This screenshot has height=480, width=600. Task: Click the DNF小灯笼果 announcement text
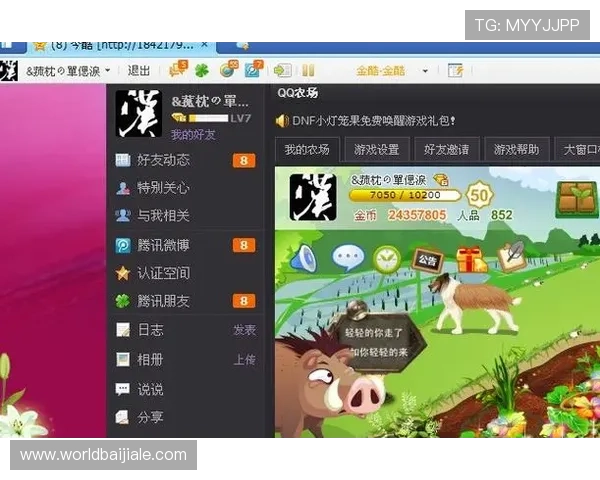(x=374, y=121)
